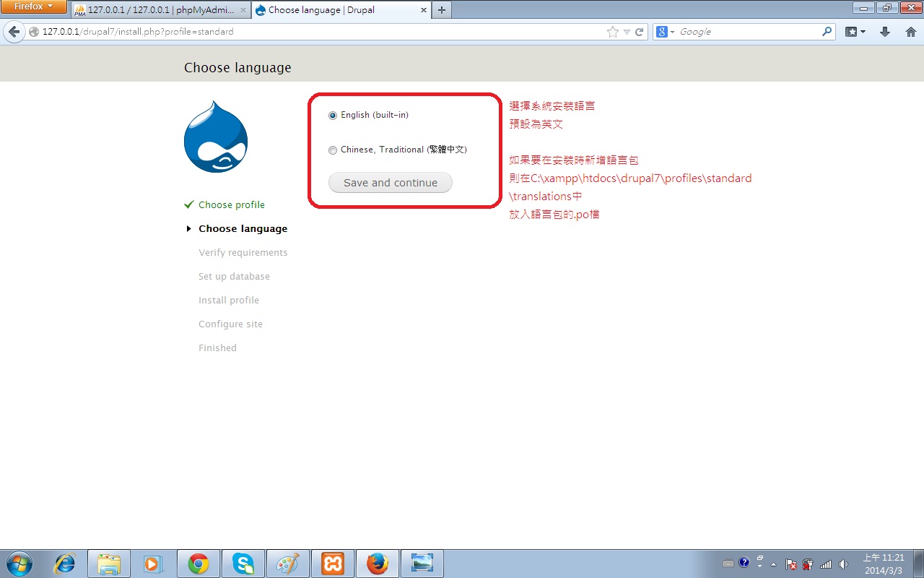Click Show desktop strip at taskbar end
Viewport: 924px width, 578px height.
(x=918, y=564)
